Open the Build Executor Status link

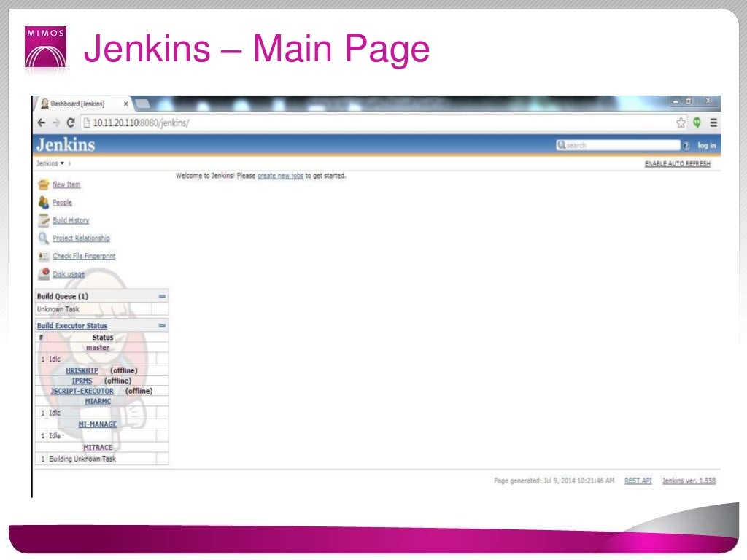(x=72, y=326)
